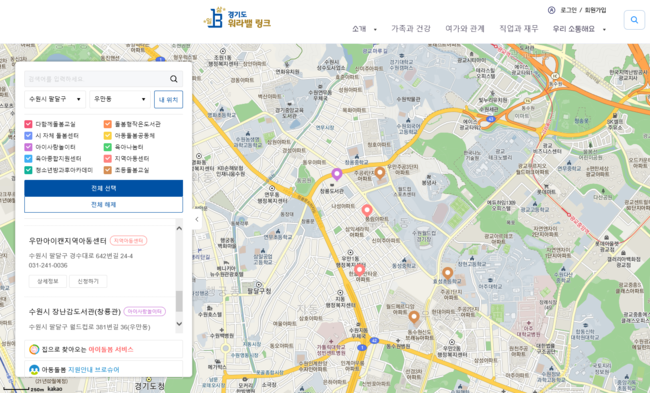650x393 pixels.
Task: Open site search via top-right magnifier button
Action: 634,19
